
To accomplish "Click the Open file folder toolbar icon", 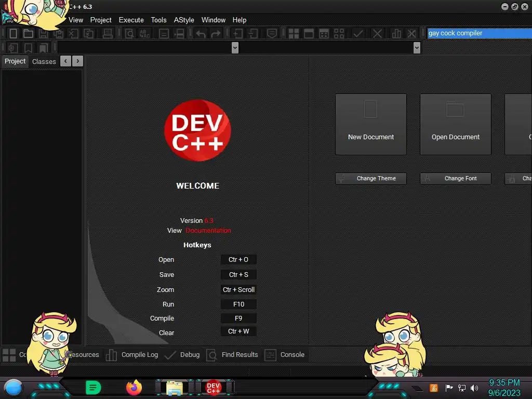I will coord(28,33).
